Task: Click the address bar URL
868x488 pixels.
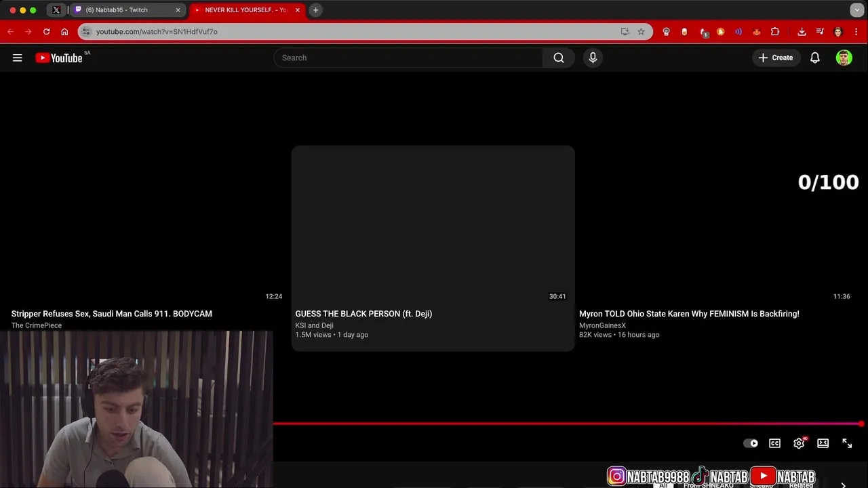Action: [x=157, y=32]
